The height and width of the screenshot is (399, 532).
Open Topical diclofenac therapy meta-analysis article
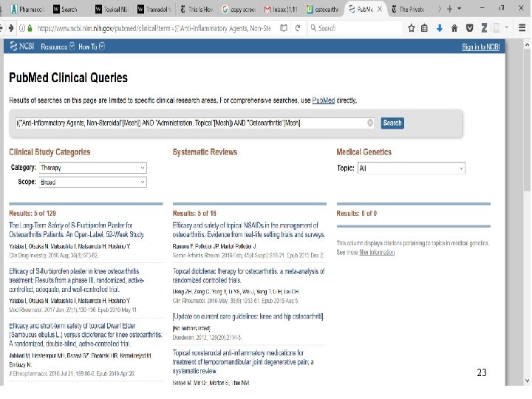pyautogui.click(x=248, y=276)
